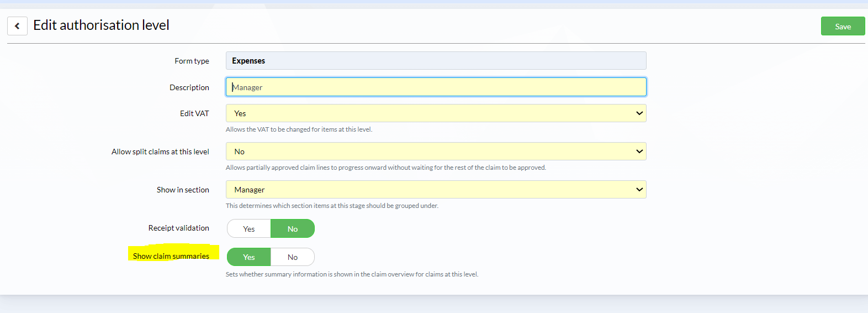Set Show claim summaries to Yes
The height and width of the screenshot is (313, 868).
coord(249,257)
